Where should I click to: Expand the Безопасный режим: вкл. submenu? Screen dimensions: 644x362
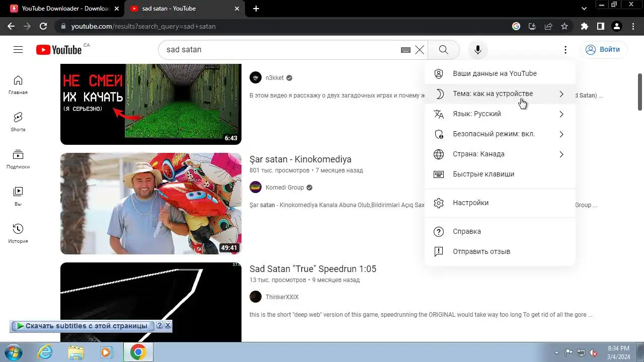pos(500,134)
